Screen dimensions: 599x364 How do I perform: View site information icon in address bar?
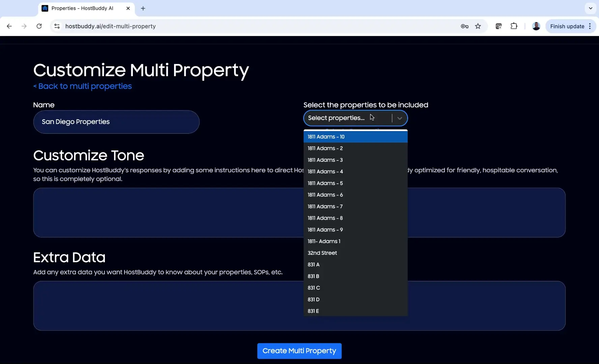click(57, 26)
